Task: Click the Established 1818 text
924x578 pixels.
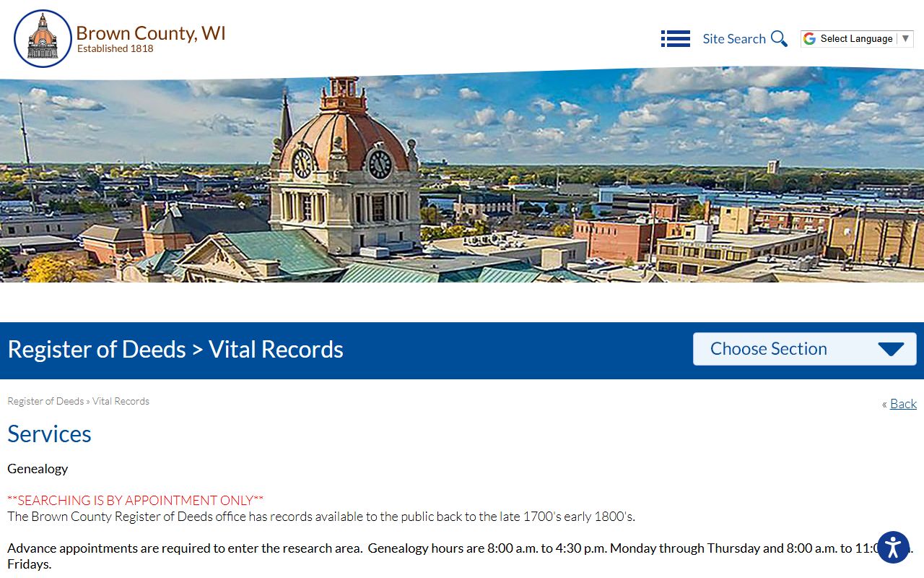Action: 115,49
